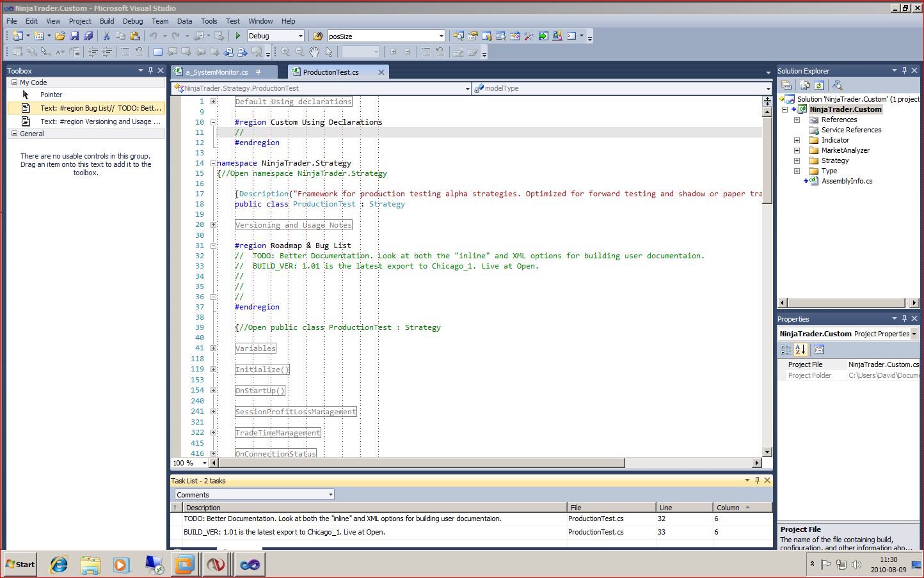Click View Class Diagram icon in Solution Explorer
Image resolution: width=924 pixels, height=578 pixels.
tap(838, 85)
